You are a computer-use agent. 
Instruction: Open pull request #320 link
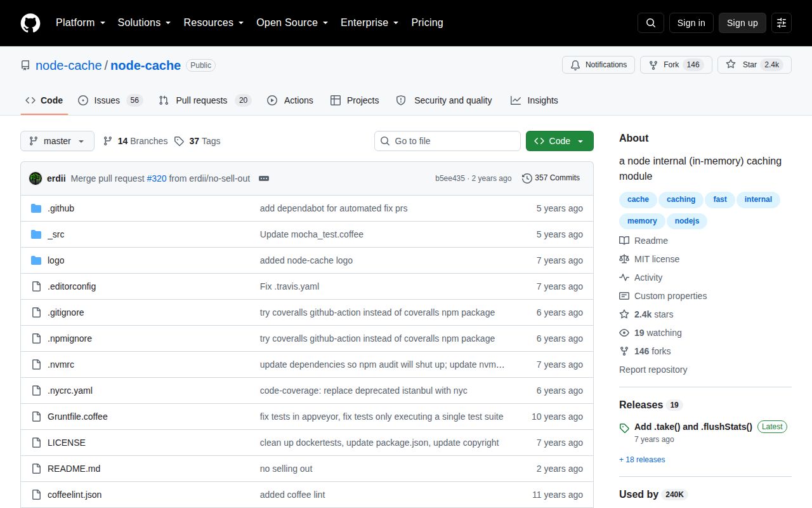157,178
